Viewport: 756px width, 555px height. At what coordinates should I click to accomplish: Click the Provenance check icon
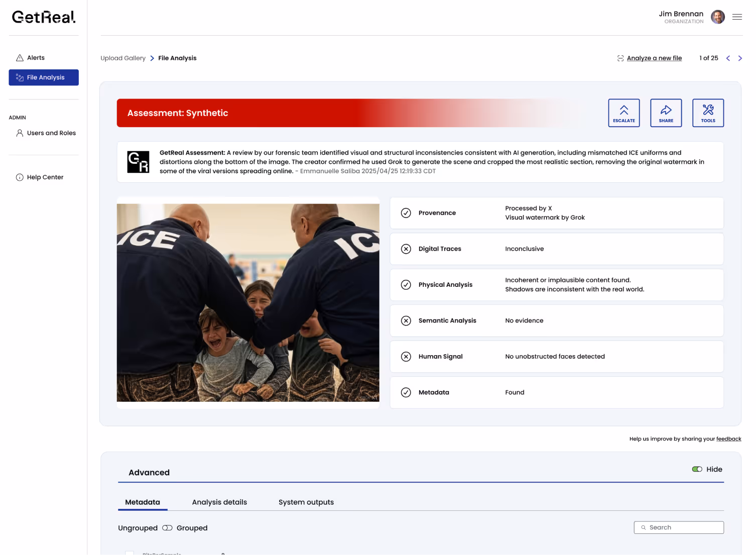(x=406, y=213)
